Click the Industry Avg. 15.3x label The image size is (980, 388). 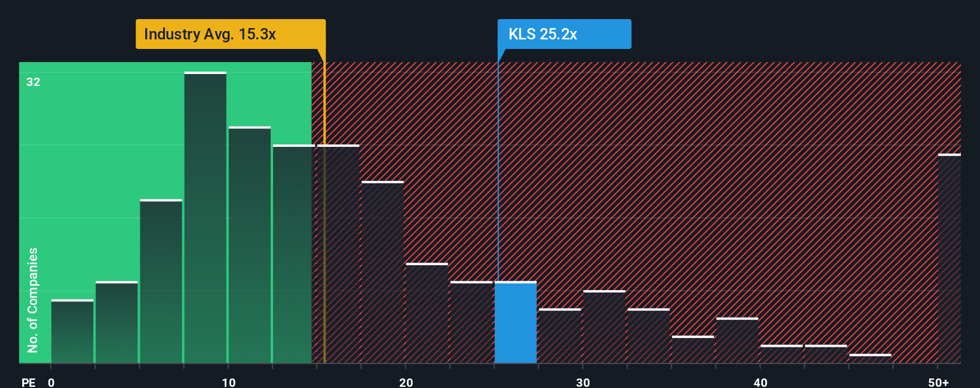click(231, 34)
